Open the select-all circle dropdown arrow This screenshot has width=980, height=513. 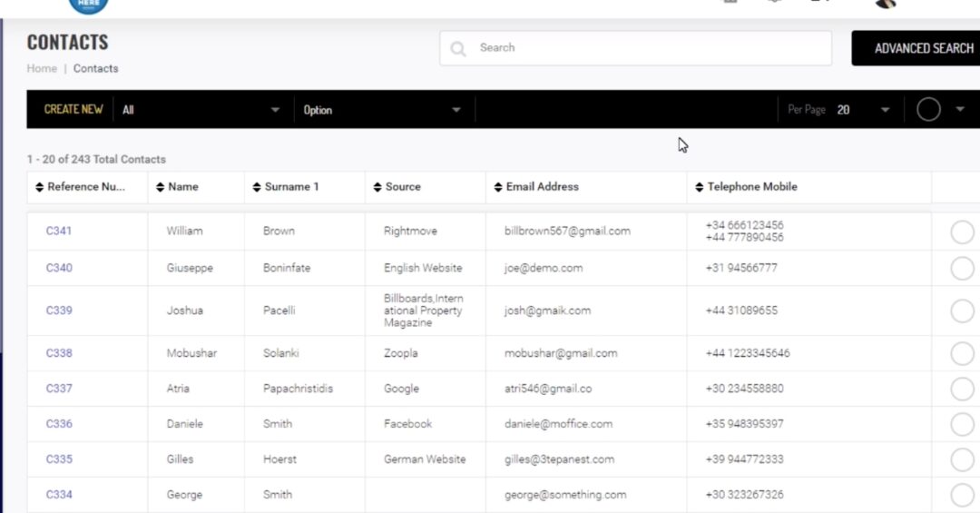tap(960, 110)
